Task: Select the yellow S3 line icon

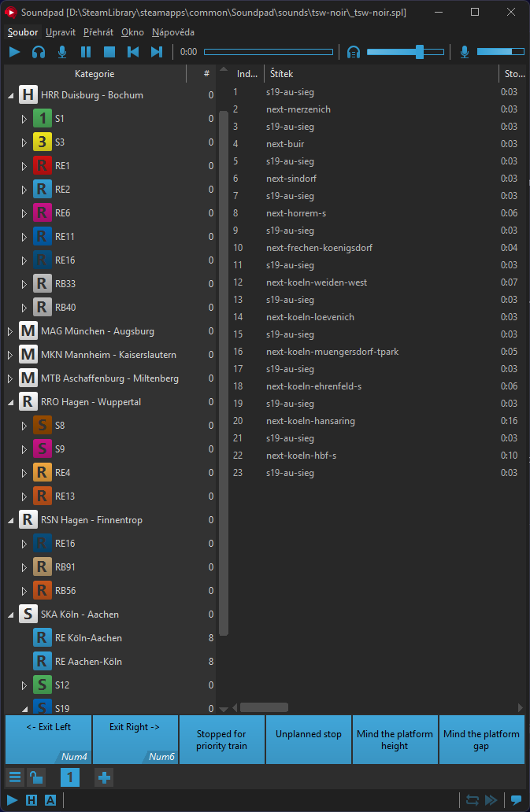Action: 43,142
